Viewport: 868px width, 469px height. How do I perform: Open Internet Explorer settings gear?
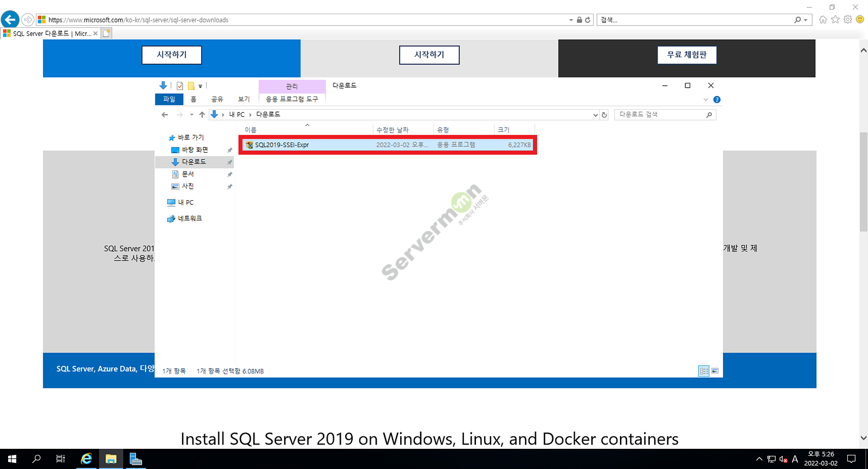pyautogui.click(x=848, y=20)
